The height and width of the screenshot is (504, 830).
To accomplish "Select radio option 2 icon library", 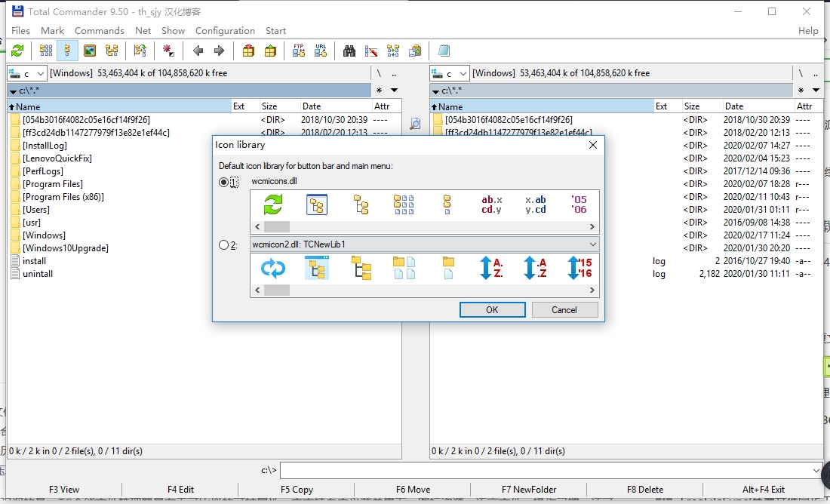I will pos(223,245).
